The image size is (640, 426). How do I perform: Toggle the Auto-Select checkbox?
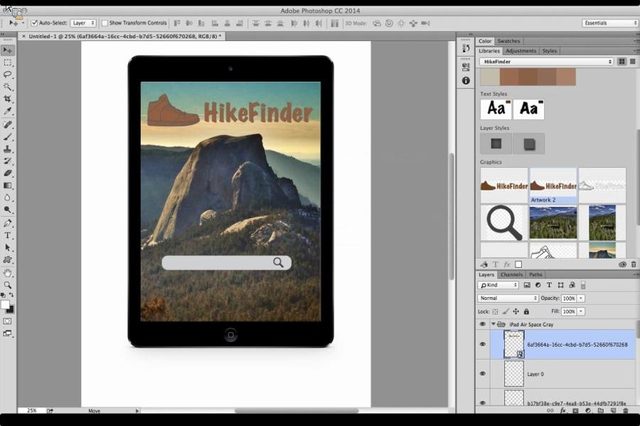(x=35, y=23)
